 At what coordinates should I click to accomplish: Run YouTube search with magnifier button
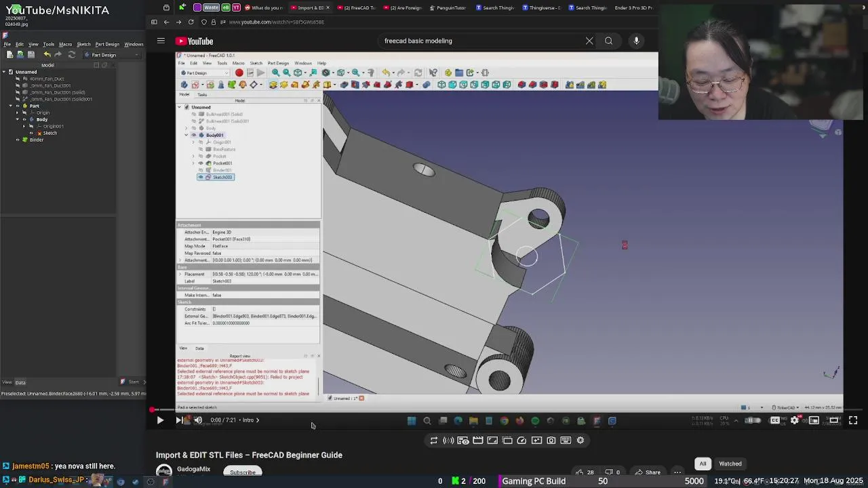click(x=608, y=41)
